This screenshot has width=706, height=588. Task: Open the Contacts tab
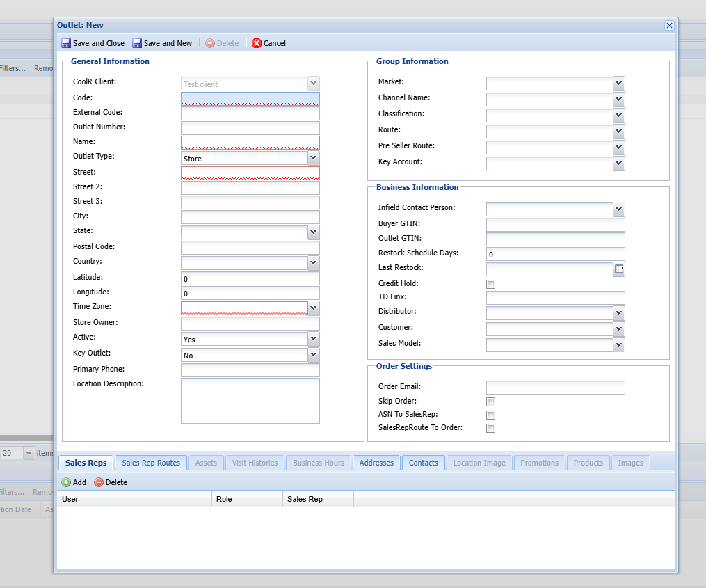423,463
